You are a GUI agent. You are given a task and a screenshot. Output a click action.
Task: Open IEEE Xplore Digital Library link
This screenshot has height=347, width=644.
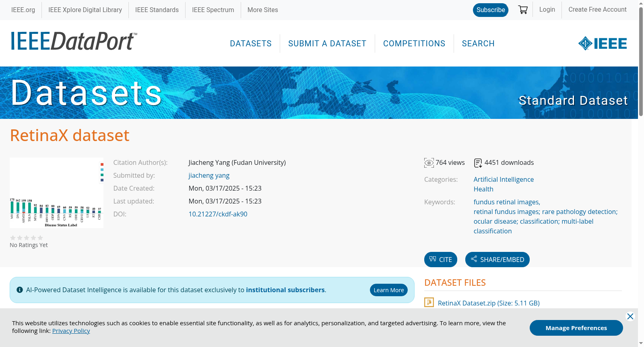[85, 10]
